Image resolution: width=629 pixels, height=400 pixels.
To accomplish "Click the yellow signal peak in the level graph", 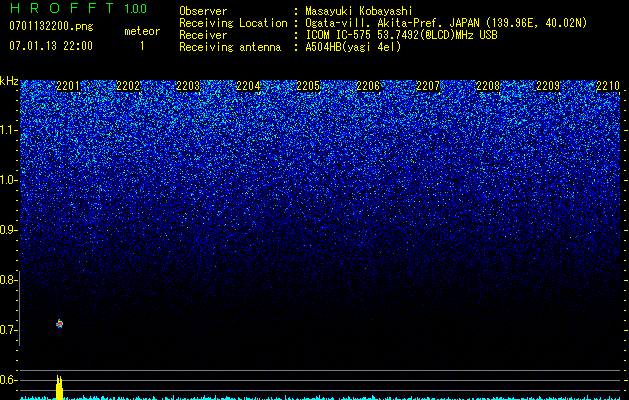I will coord(59,387).
